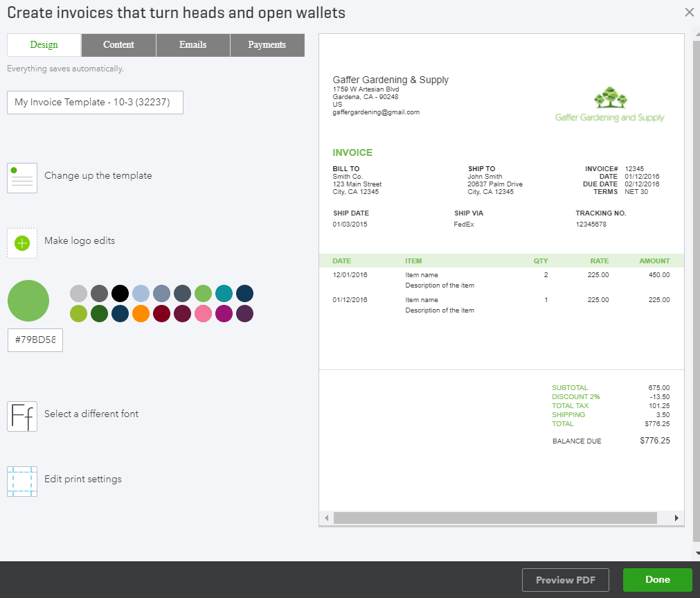Click the #79BD58 hex color field
Viewport: 700px width, 598px height.
click(35, 340)
